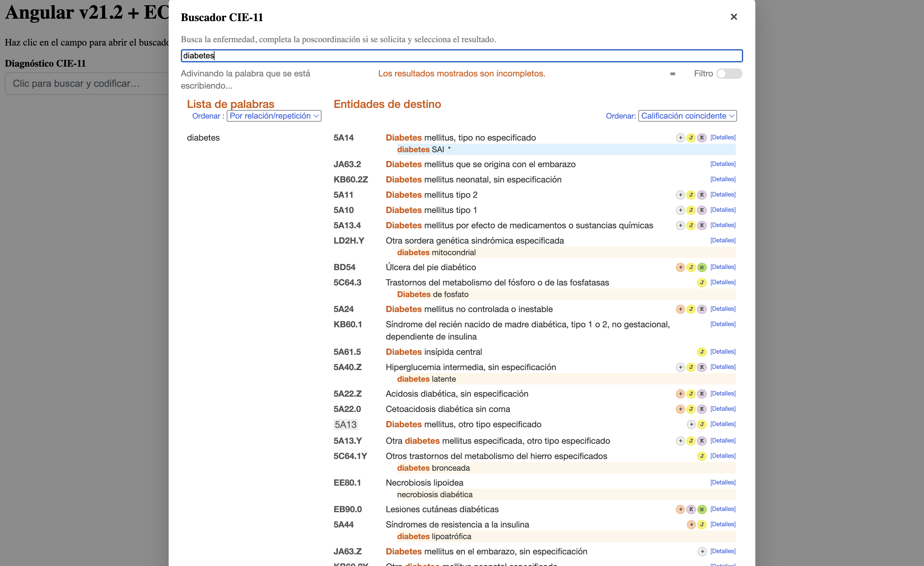924x566 pixels.
Task: Select the 'diabetes lipoatrófica' matching term
Action: tap(566, 536)
